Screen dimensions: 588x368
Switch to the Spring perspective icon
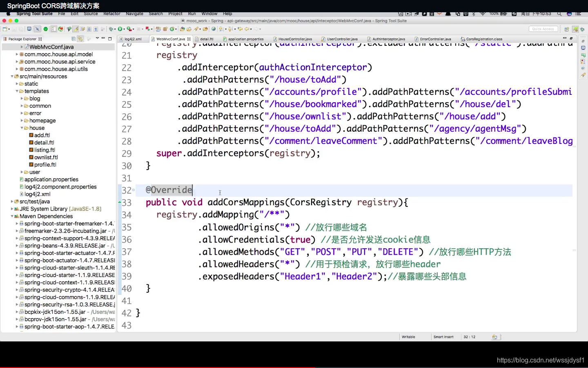coord(575,29)
